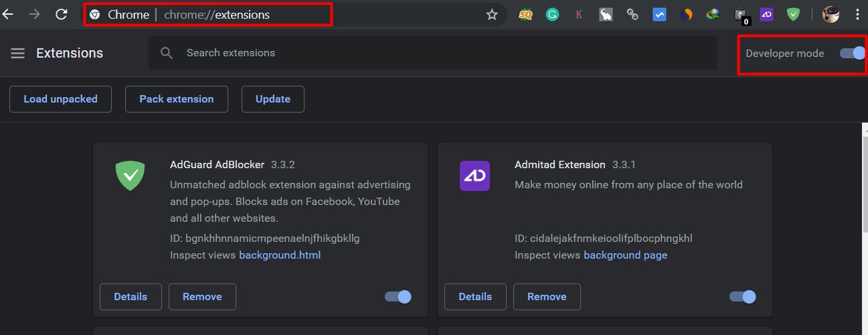Open the Chrome profile avatar
868x335 pixels.
pyautogui.click(x=831, y=14)
